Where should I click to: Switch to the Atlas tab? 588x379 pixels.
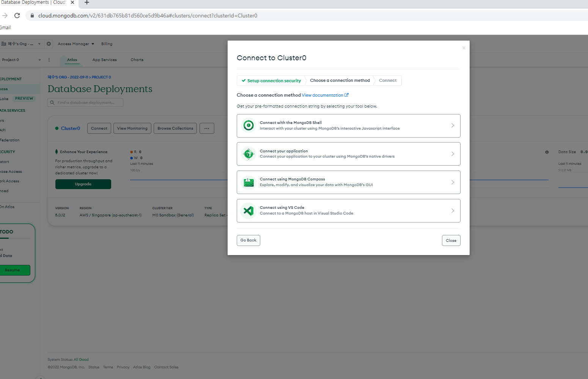click(72, 60)
